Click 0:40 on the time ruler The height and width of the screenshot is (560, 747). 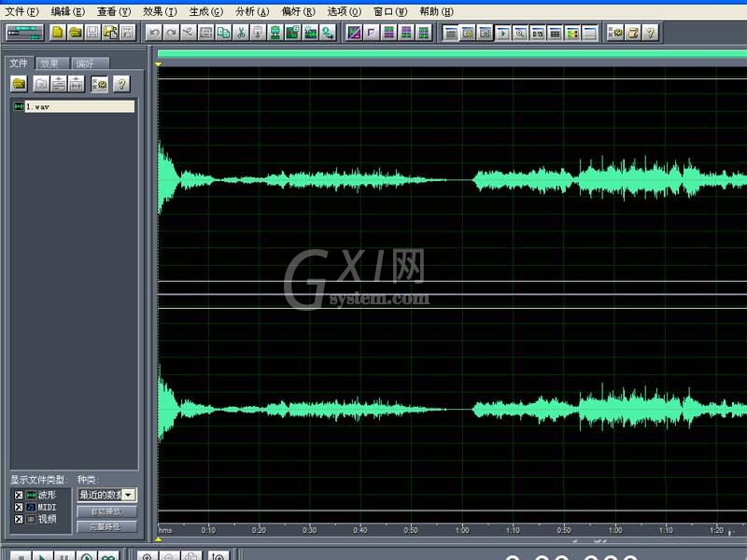coord(360,530)
